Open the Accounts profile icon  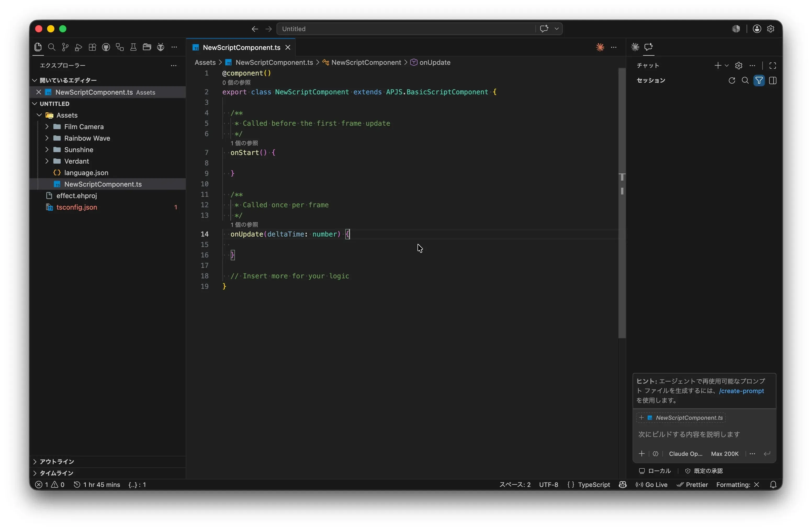coord(757,29)
